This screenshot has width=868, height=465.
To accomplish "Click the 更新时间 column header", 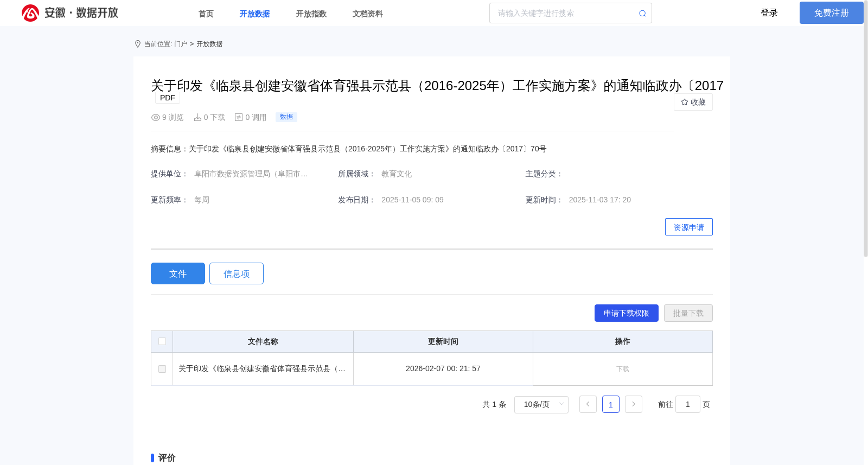I will pos(443,341).
